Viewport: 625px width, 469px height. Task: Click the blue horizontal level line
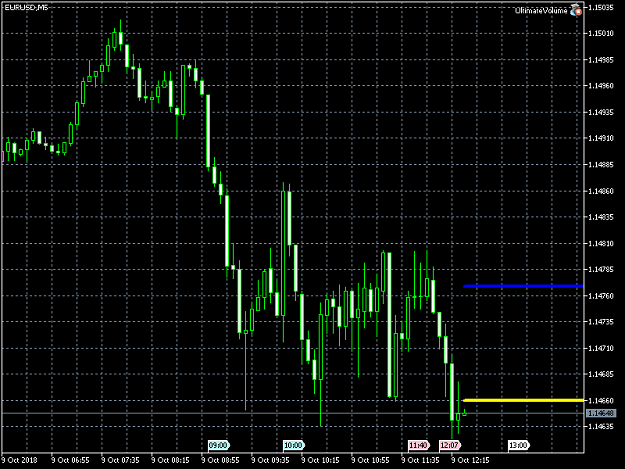523,286
